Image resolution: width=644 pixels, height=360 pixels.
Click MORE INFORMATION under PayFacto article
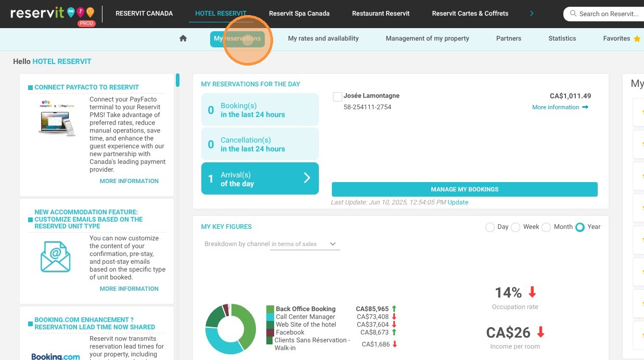pos(129,181)
